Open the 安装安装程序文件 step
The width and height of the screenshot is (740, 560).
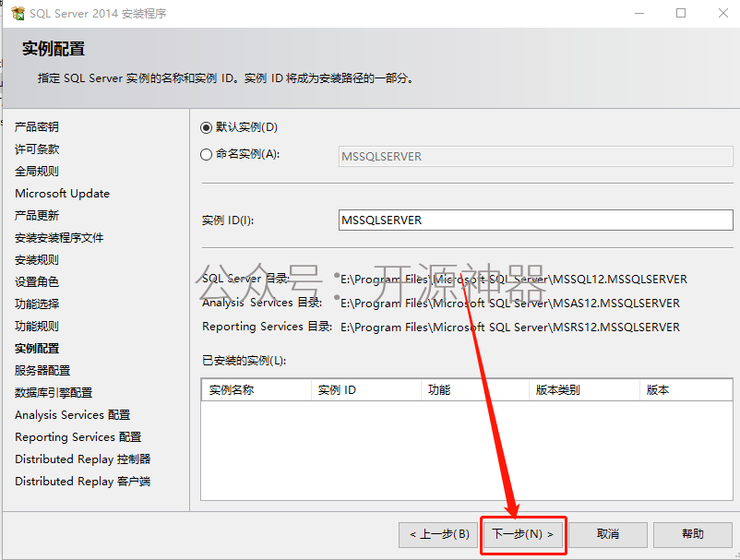pyautogui.click(x=59, y=238)
